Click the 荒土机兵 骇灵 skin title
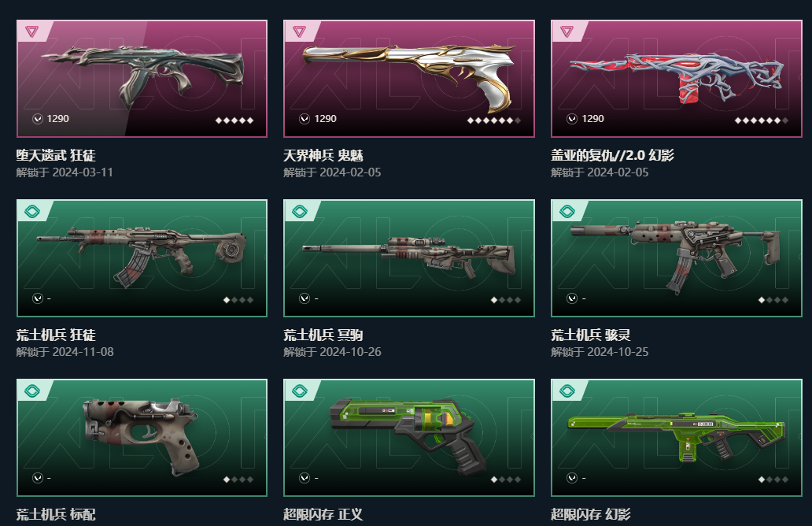The image size is (812, 526). 590,335
